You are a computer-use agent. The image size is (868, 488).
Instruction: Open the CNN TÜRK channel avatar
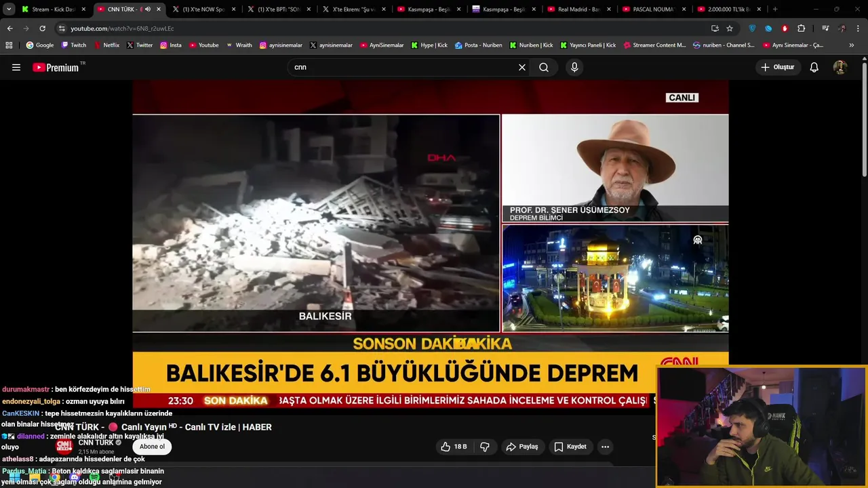64,446
